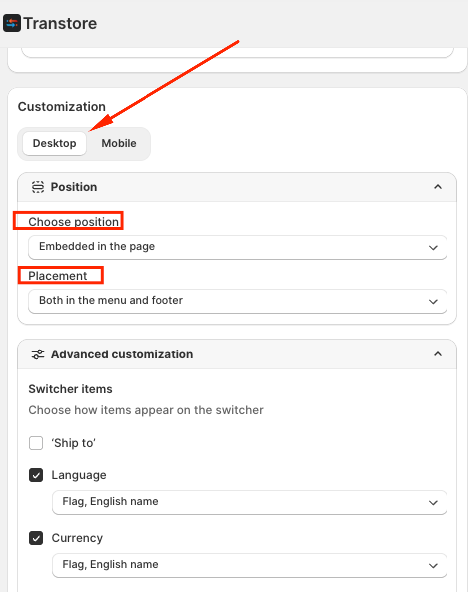This screenshot has height=592, width=468.
Task: Click the 'Embedded in the page' dropdown arrow
Action: (433, 248)
